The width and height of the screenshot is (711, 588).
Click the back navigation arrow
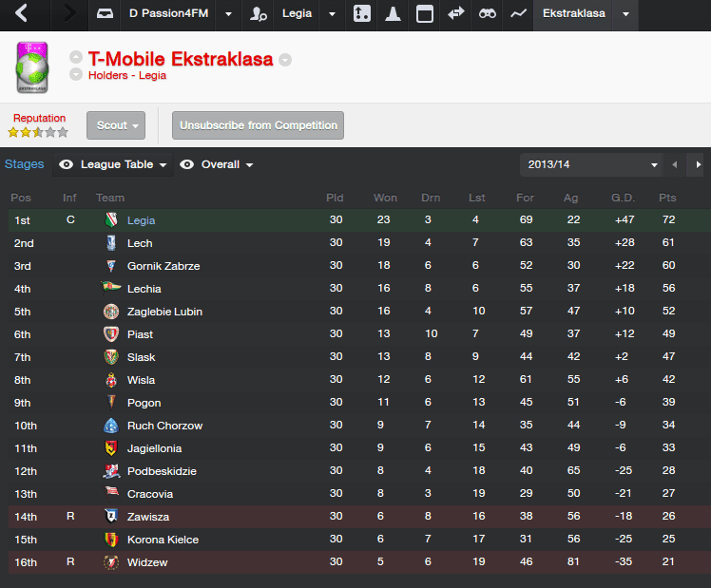[22, 14]
